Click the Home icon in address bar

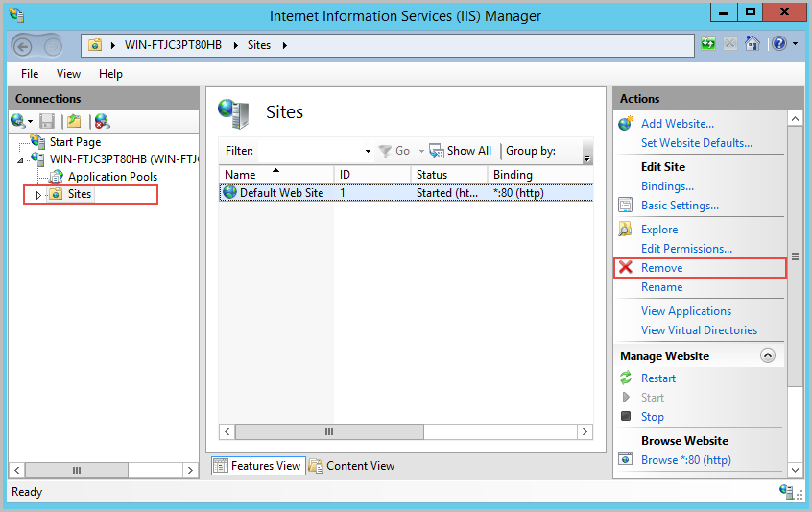pos(752,44)
